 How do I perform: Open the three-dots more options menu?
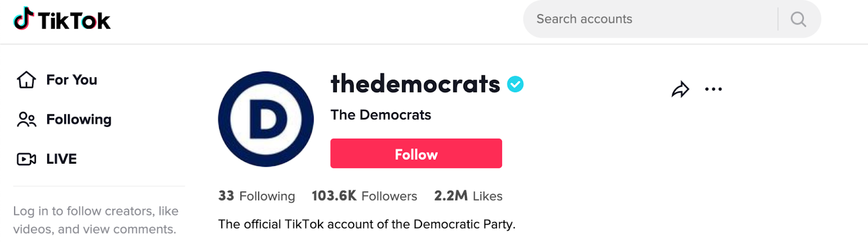pos(713,89)
